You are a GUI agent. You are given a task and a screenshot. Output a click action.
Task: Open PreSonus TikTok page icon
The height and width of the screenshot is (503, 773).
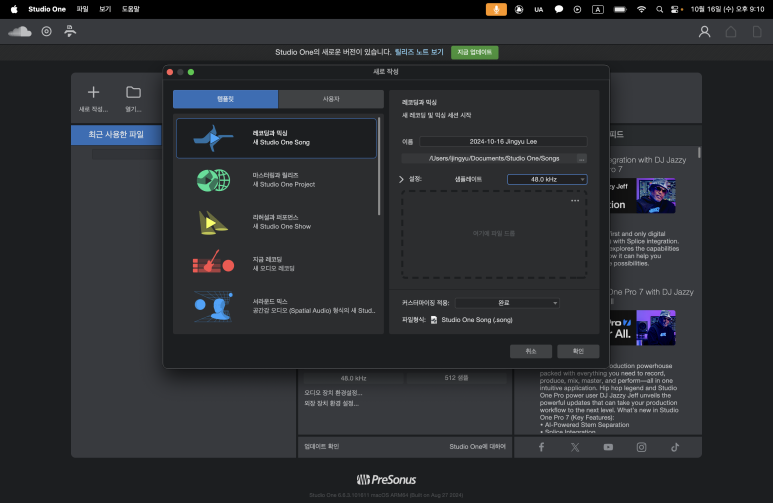675,447
